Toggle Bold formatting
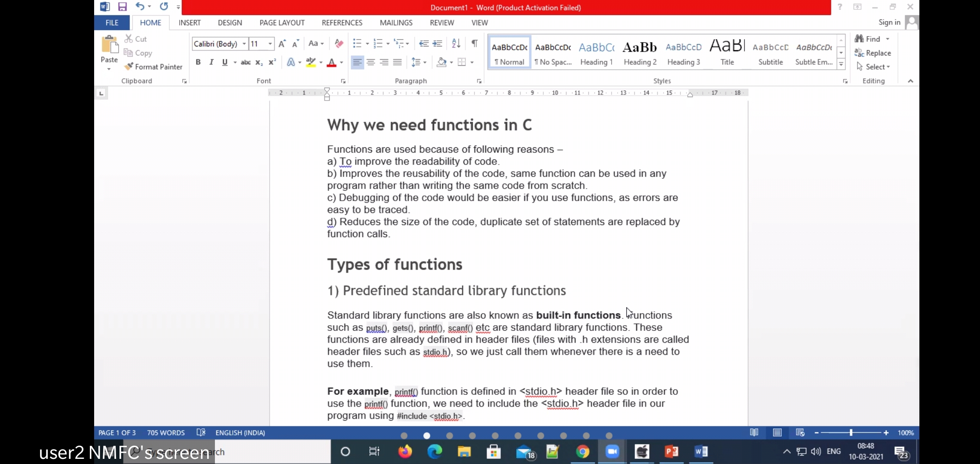 tap(198, 62)
